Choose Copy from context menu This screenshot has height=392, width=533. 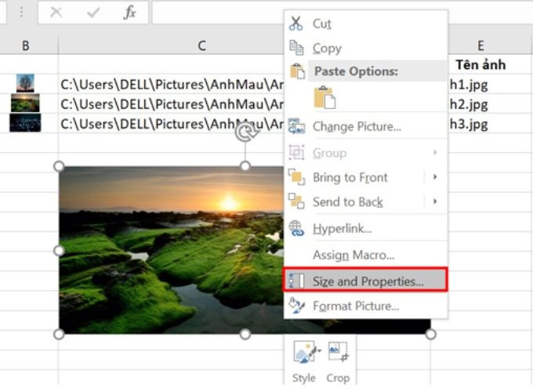tap(365, 48)
